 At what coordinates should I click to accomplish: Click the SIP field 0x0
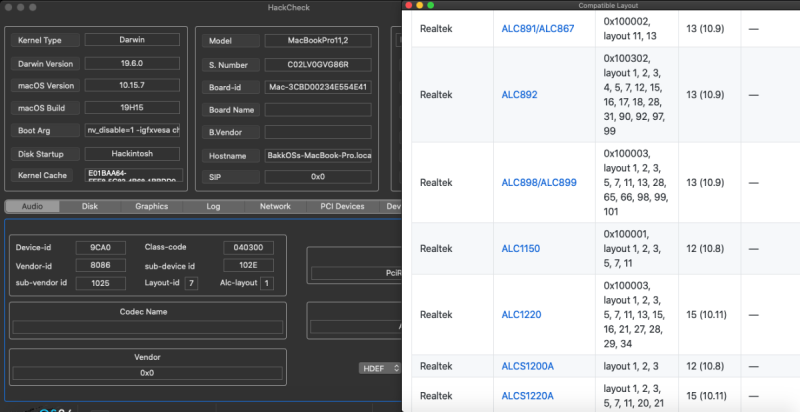[x=318, y=176]
